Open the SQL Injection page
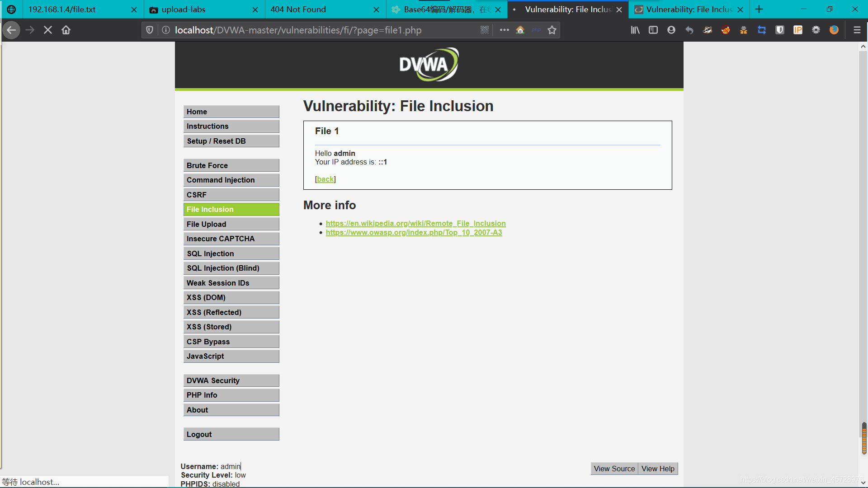868x488 pixels. [231, 253]
